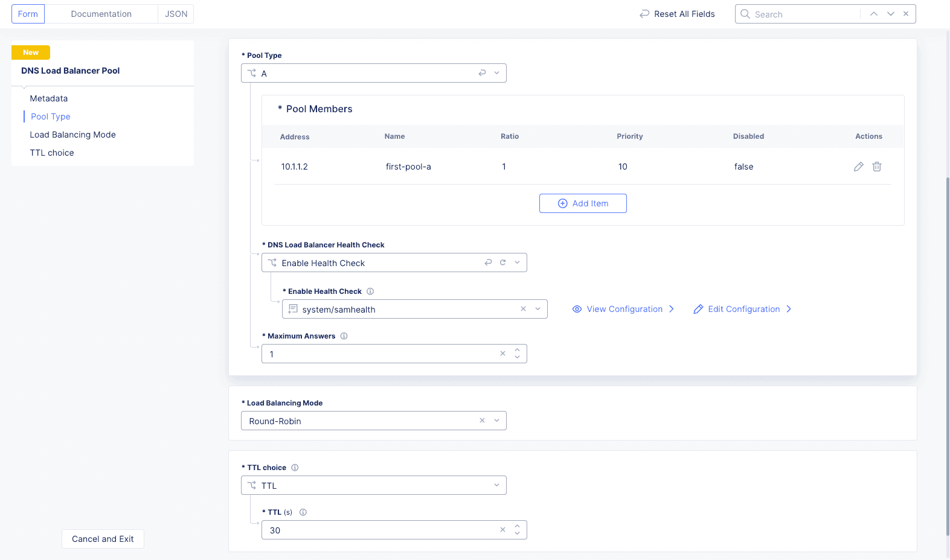Viewport: 950px width, 560px height.
Task: Open the TTL choice dropdown
Action: click(496, 485)
